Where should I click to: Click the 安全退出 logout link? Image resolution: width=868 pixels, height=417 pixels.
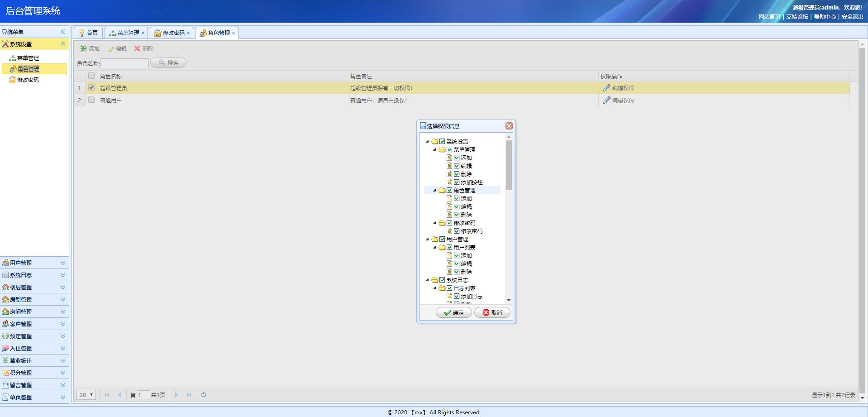pos(852,17)
